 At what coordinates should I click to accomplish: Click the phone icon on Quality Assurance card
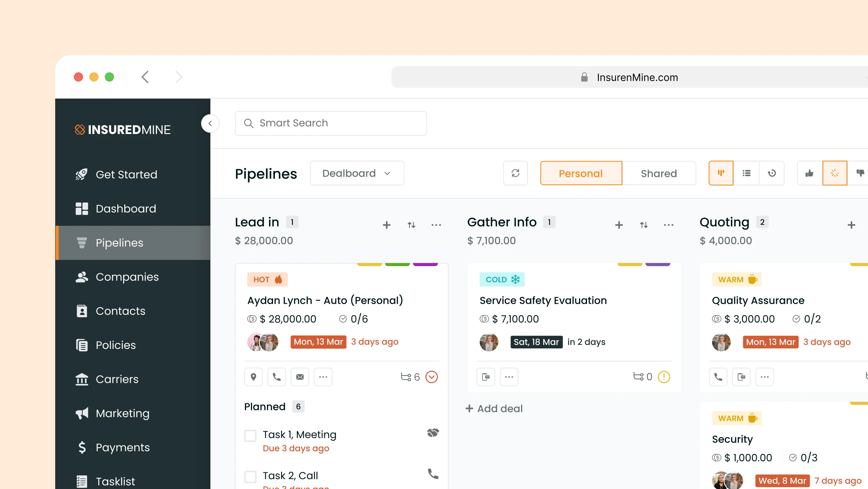coord(718,377)
